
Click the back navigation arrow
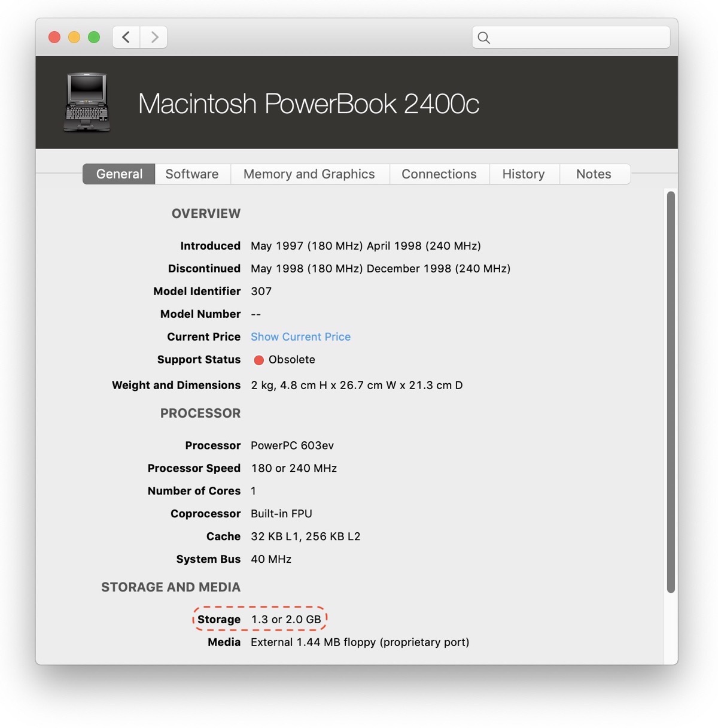click(126, 37)
